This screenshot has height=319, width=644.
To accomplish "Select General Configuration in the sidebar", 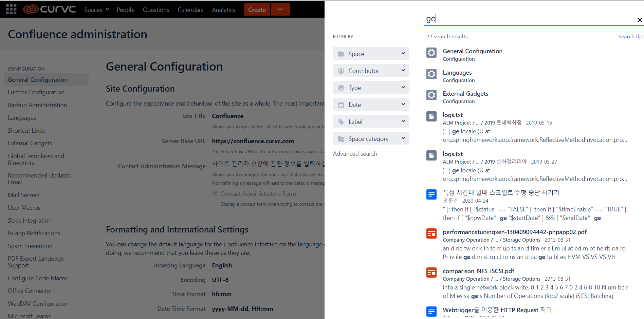I will [46, 79].
